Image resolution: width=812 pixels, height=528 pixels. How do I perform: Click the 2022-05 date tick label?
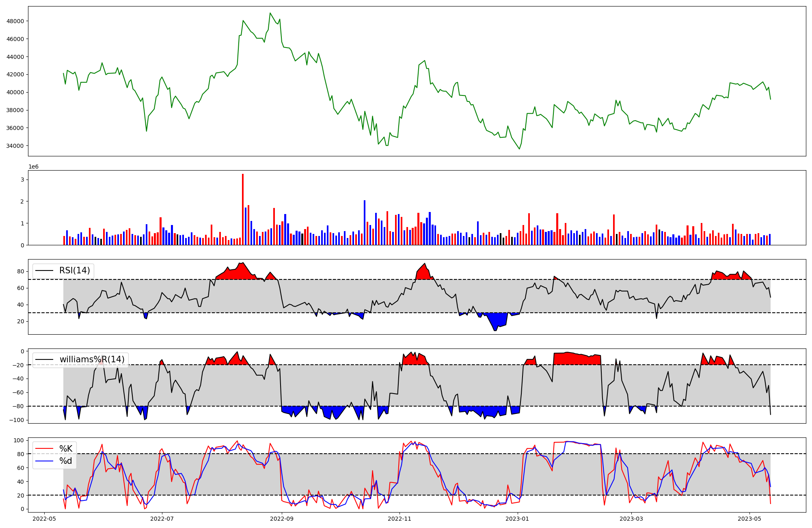point(44,519)
